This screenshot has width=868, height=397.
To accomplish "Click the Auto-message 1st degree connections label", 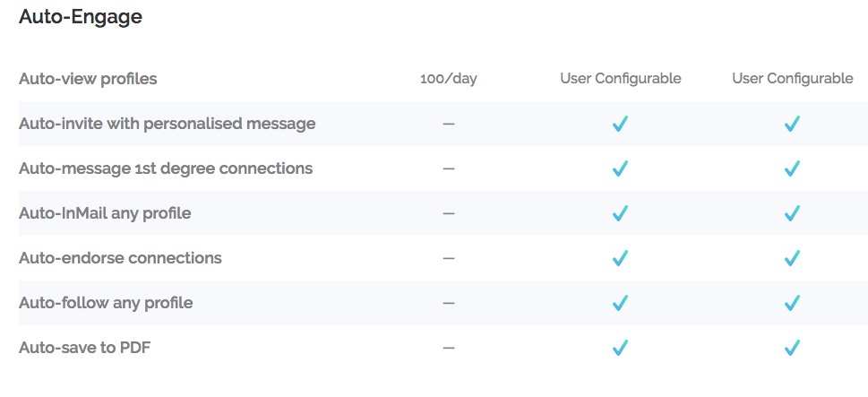I will pyautogui.click(x=166, y=168).
